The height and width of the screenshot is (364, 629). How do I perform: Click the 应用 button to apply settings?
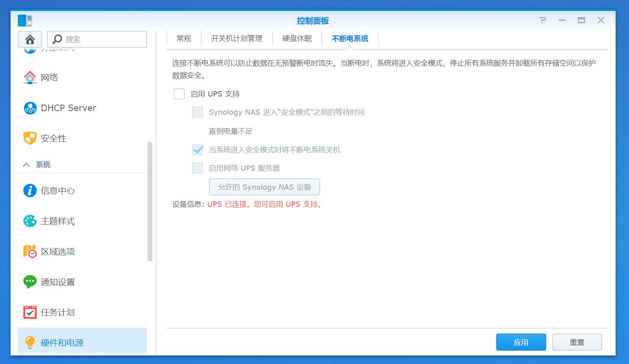(x=521, y=342)
